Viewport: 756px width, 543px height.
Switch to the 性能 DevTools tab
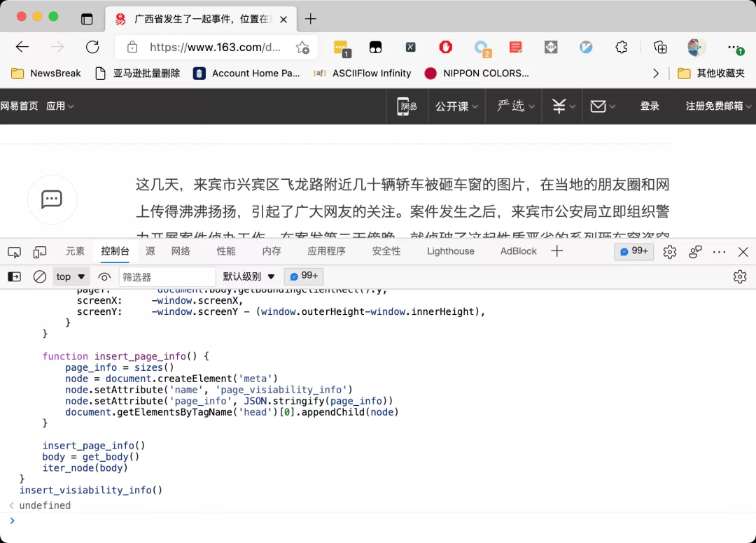point(226,251)
